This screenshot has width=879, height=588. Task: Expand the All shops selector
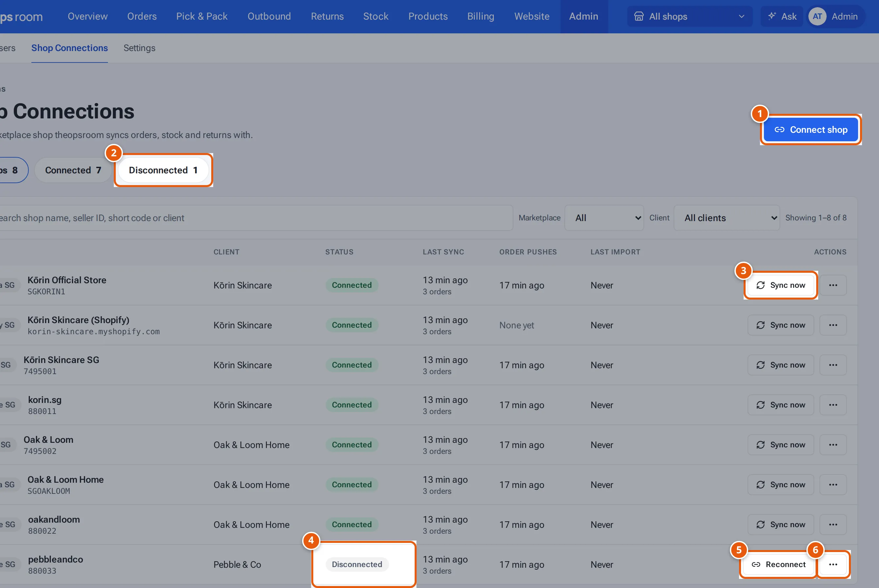pyautogui.click(x=690, y=16)
